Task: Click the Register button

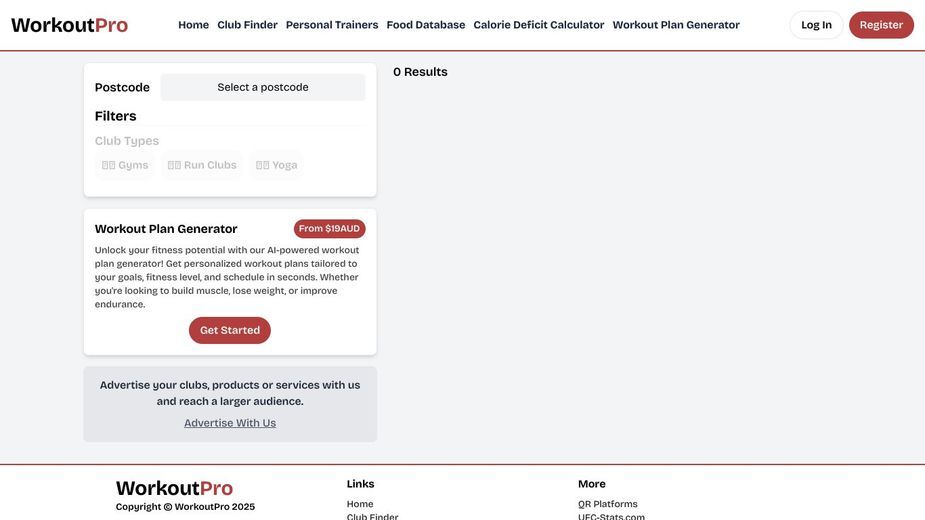Action: pyautogui.click(x=881, y=25)
